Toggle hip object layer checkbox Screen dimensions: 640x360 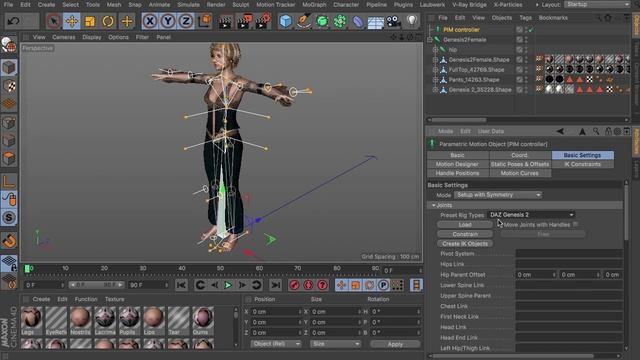tap(519, 49)
